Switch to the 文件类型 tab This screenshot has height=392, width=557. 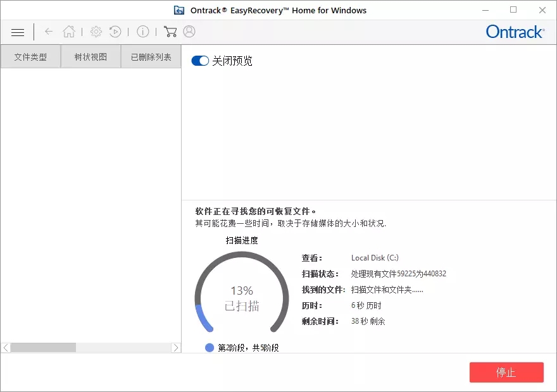(x=30, y=57)
